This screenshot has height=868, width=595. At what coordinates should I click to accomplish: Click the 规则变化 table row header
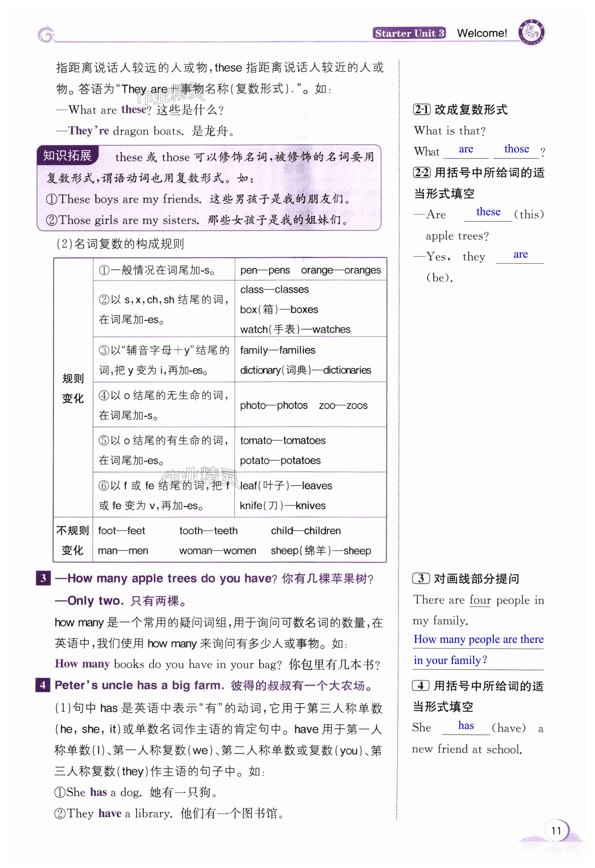point(73,388)
